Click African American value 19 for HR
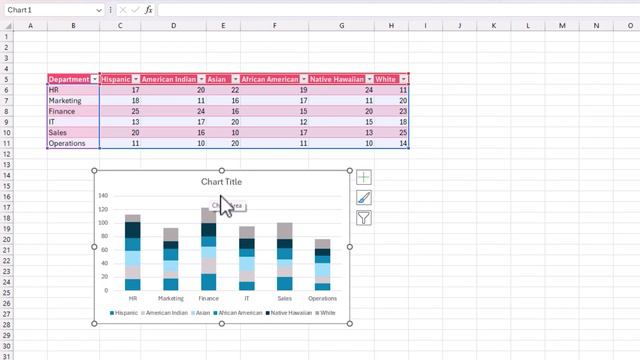640x360 pixels. (x=274, y=90)
